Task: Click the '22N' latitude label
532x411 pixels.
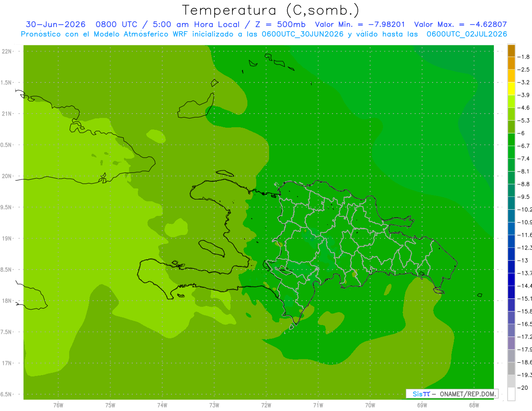Action: [7, 51]
